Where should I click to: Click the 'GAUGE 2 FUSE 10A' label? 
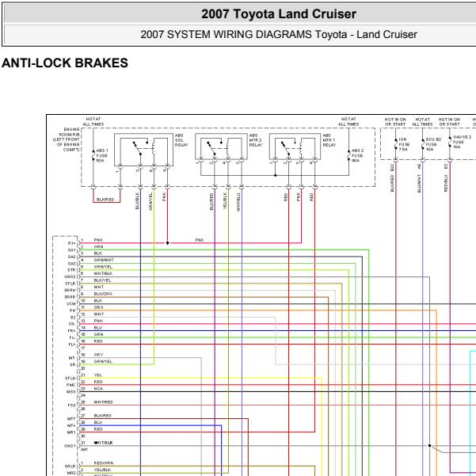(462, 142)
